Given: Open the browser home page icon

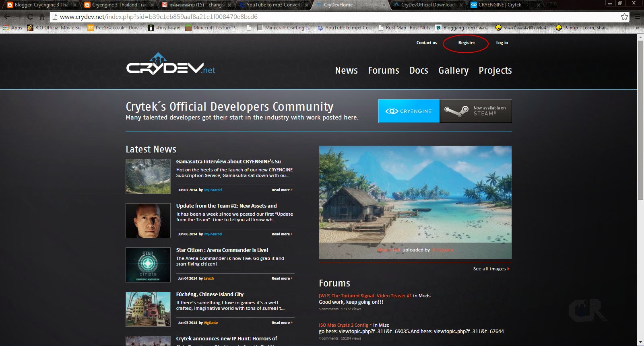Looking at the screenshot, I should [x=42, y=17].
